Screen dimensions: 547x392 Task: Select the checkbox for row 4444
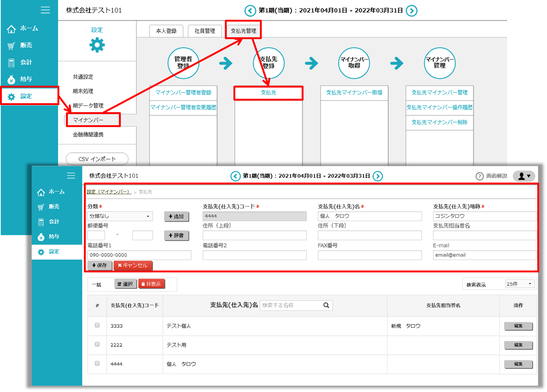pos(97,363)
